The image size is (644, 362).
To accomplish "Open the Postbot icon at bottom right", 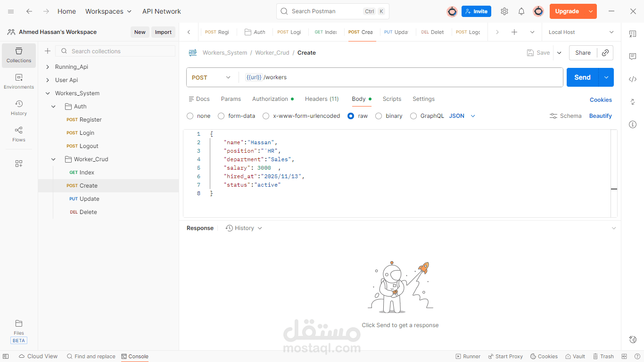I will point(633,339).
